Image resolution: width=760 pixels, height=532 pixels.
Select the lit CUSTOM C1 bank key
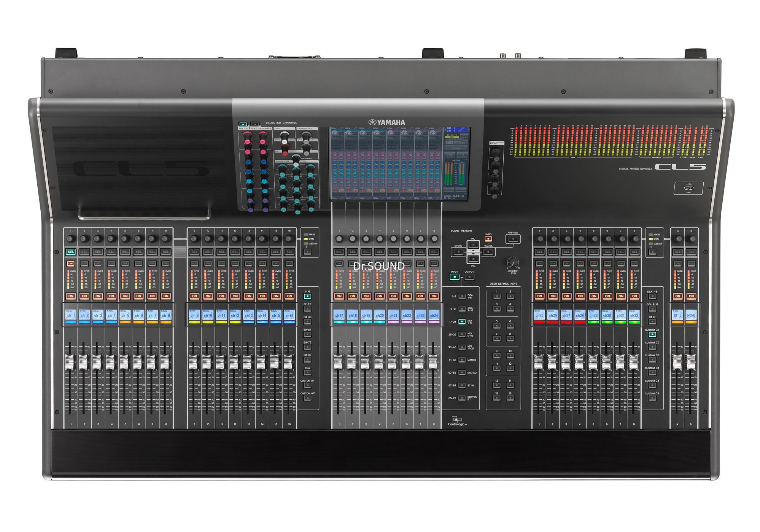tap(652, 335)
